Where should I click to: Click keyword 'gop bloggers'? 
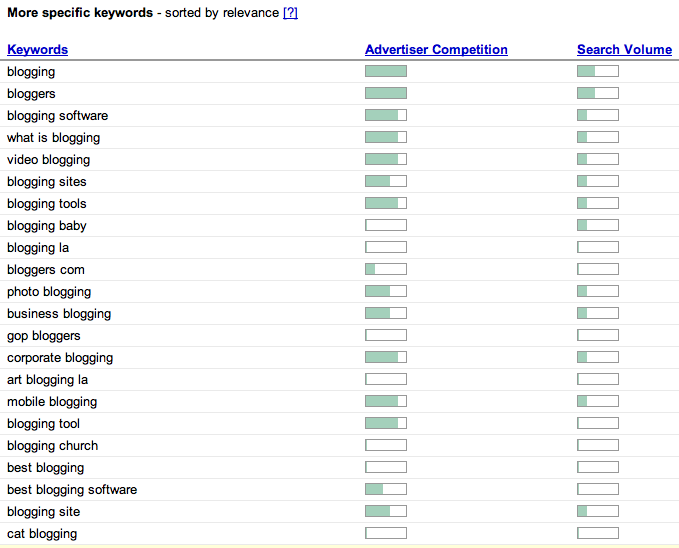click(x=44, y=336)
